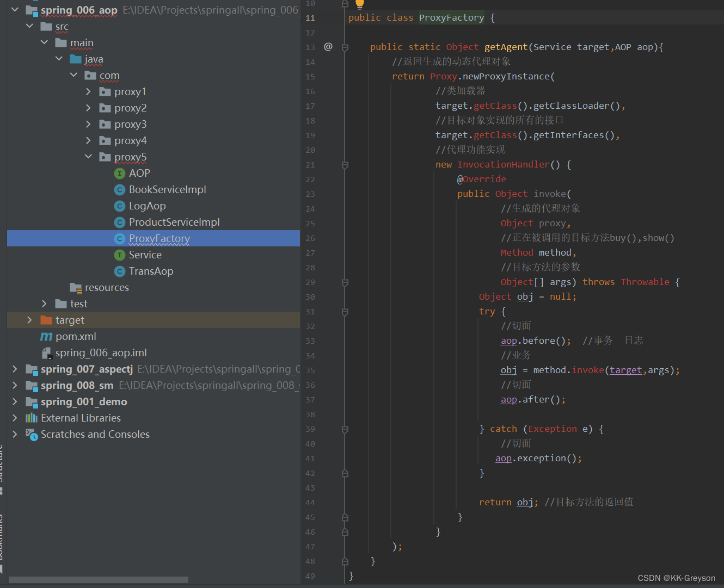Click the com package icon
The height and width of the screenshot is (588, 724).
tap(90, 75)
